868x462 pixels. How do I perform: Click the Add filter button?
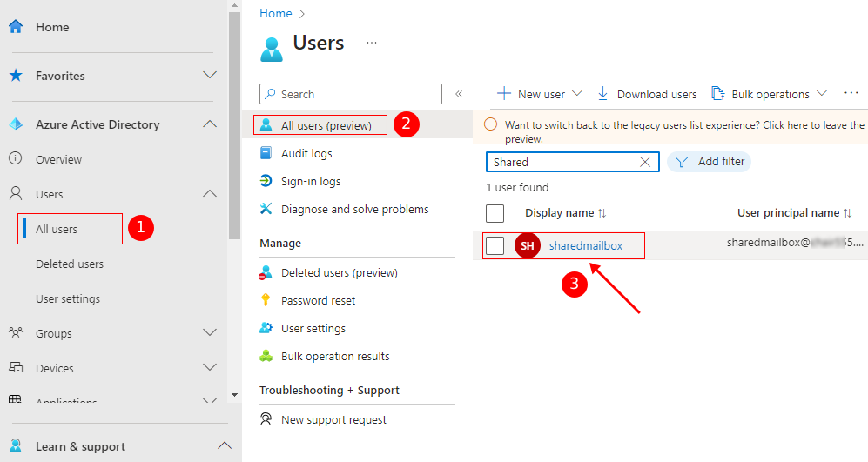[x=709, y=162]
